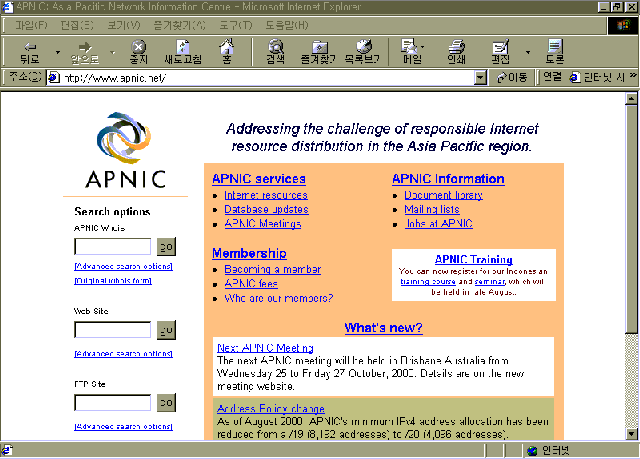Open the Membership heading link
The height and width of the screenshot is (459, 640).
[249, 253]
